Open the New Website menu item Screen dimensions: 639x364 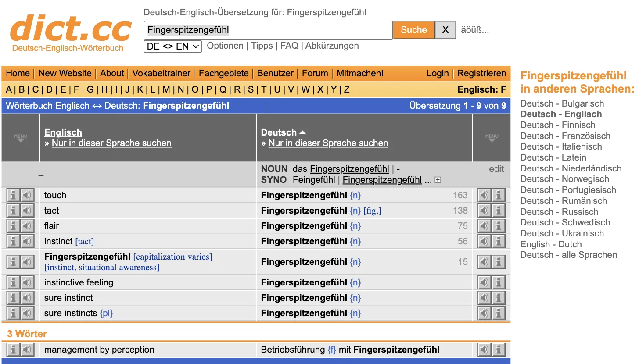(65, 73)
